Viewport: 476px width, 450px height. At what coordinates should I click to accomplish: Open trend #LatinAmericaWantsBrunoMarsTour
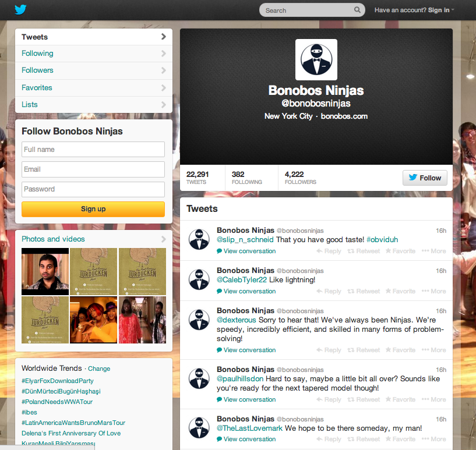point(73,423)
